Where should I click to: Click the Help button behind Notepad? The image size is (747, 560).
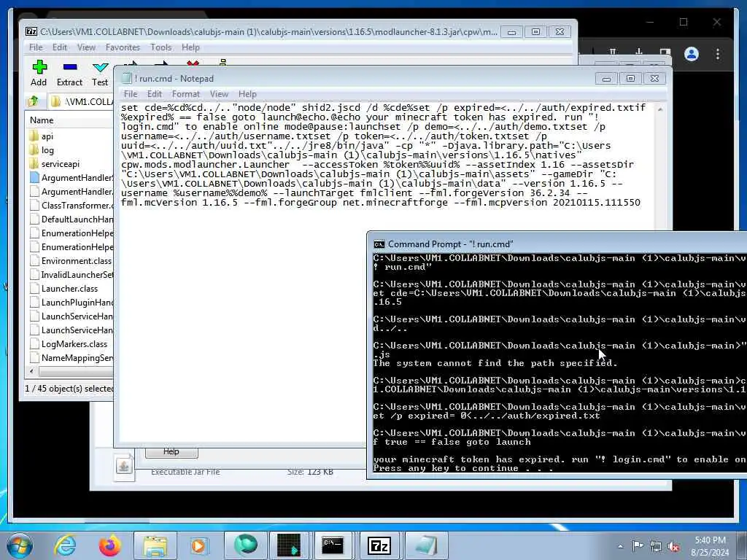(x=171, y=451)
